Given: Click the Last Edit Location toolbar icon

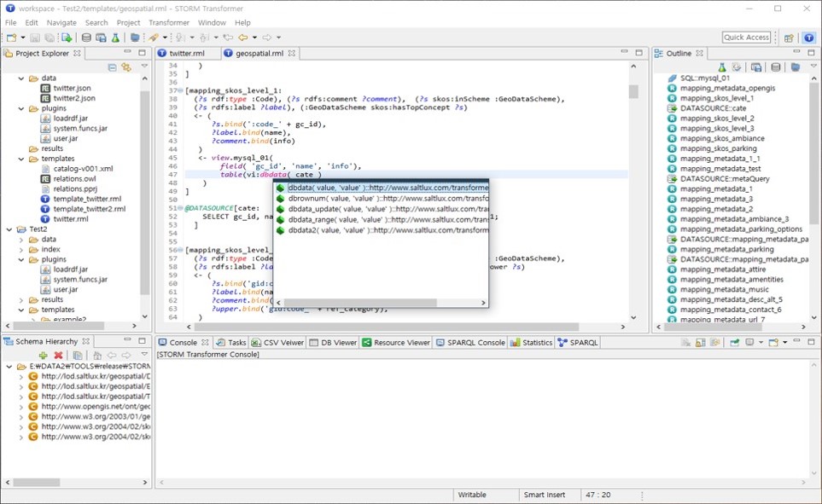Looking at the screenshot, I should pyautogui.click(x=228, y=38).
